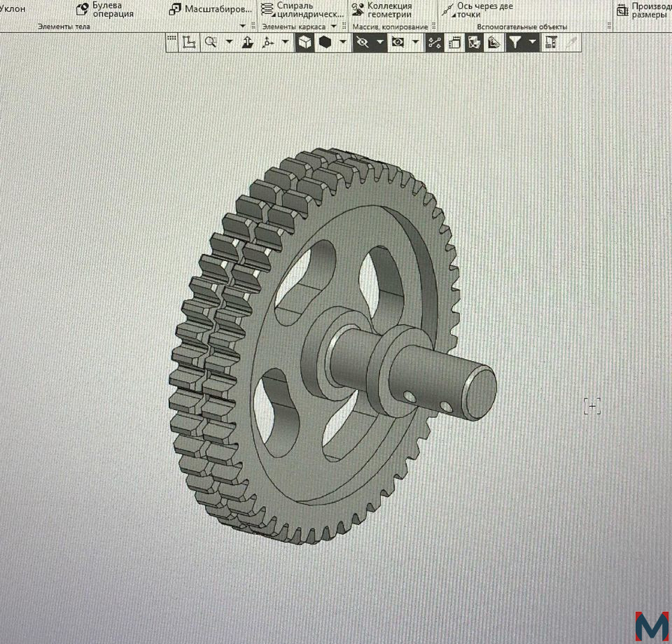Toggle the connected points constraints icon
Viewport: 672px width, 644px height.
(435, 43)
